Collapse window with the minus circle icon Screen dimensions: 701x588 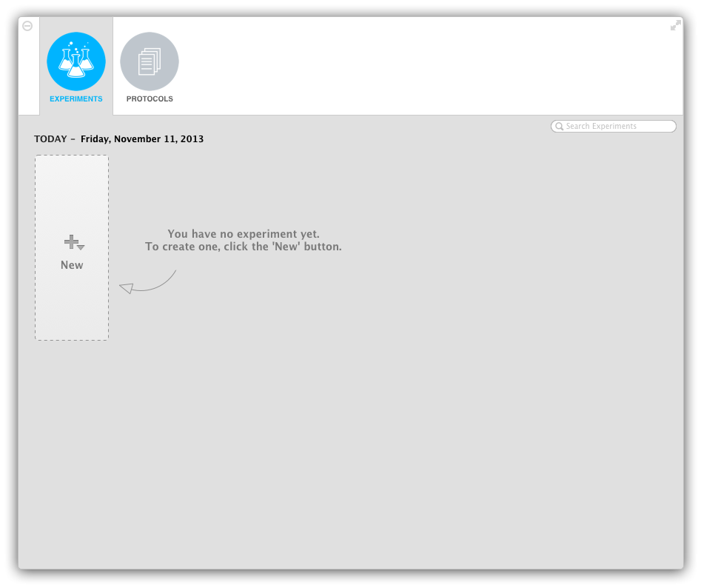click(27, 26)
